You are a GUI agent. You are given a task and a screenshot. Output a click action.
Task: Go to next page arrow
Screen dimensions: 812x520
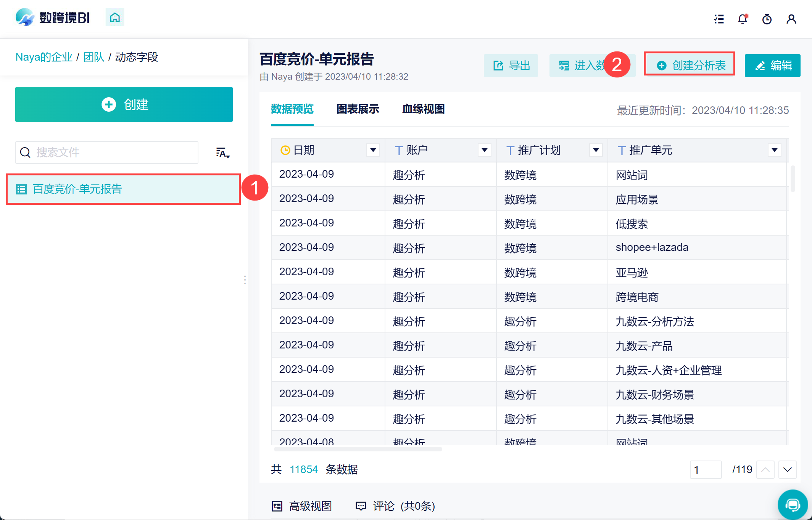[x=787, y=470]
